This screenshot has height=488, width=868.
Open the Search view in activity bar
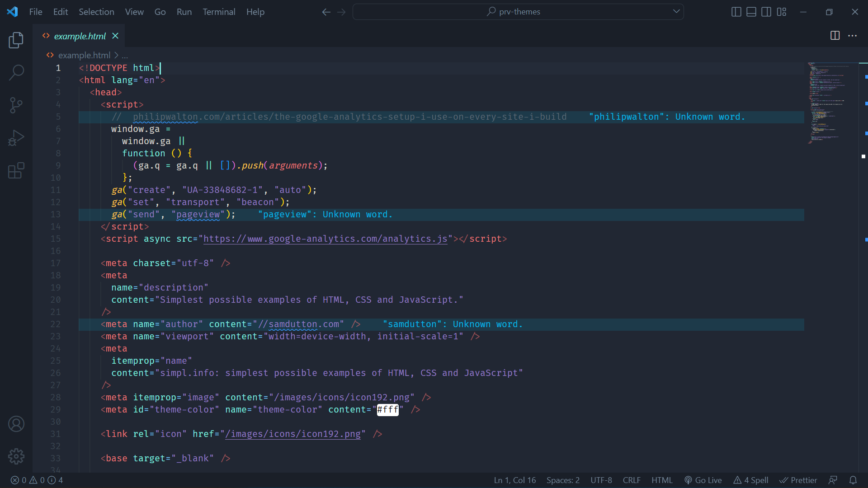tap(16, 72)
